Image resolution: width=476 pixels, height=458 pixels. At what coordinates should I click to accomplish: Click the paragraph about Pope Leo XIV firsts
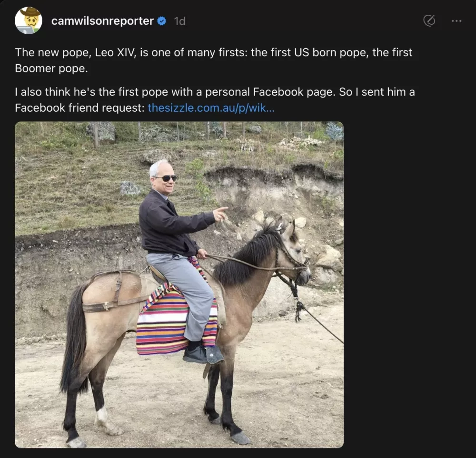[x=213, y=60]
